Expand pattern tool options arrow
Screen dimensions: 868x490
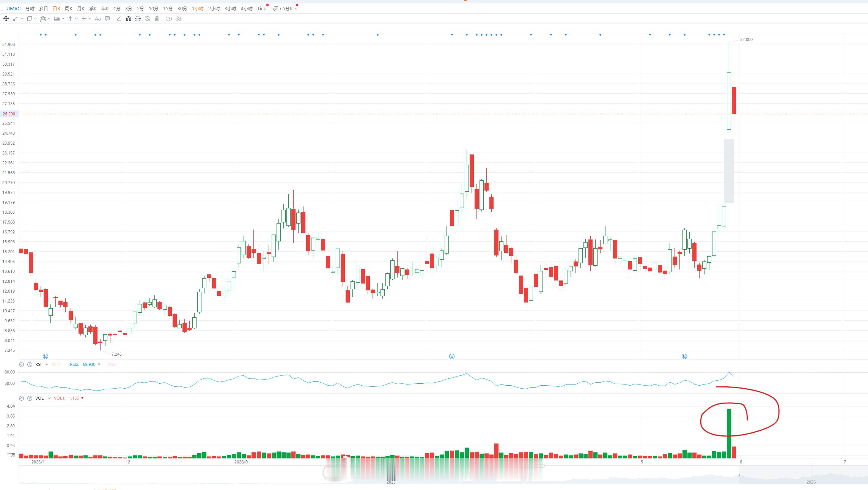coord(49,19)
